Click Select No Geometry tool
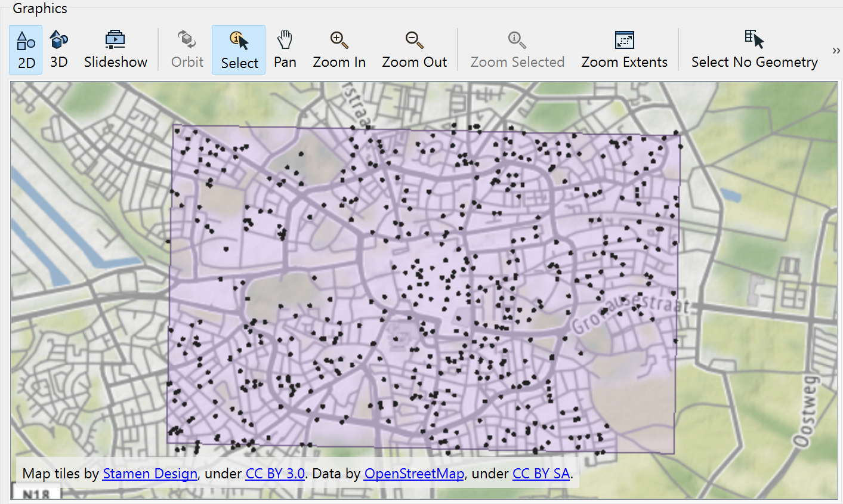The image size is (843, 504). click(x=754, y=50)
